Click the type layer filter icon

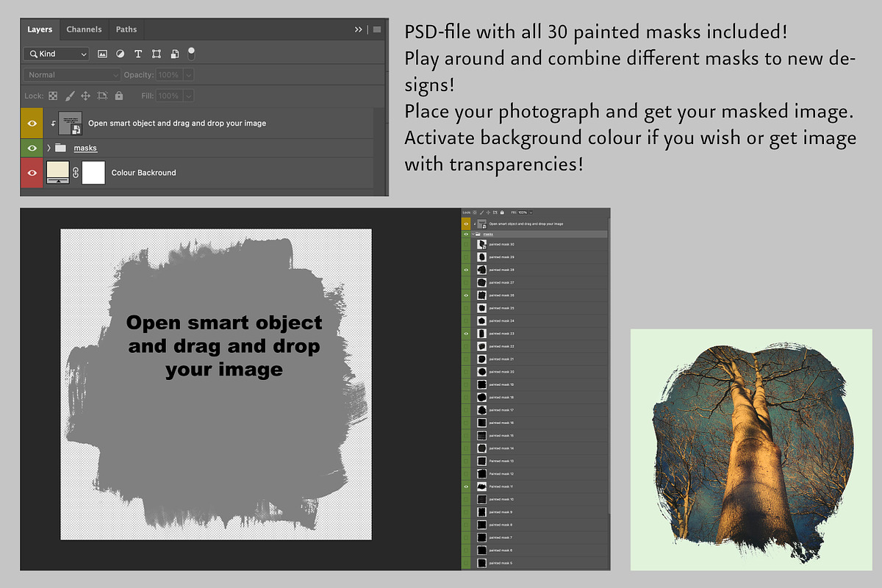(x=138, y=54)
